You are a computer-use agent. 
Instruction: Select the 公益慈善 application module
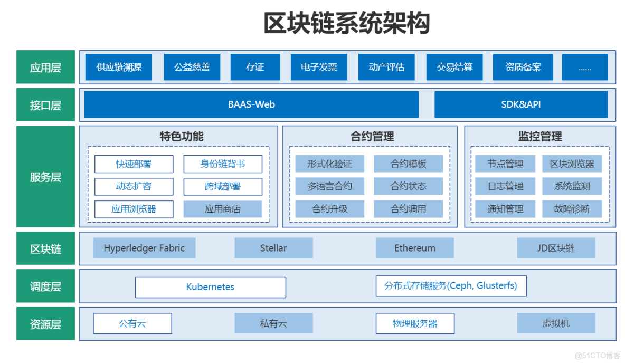(x=192, y=67)
